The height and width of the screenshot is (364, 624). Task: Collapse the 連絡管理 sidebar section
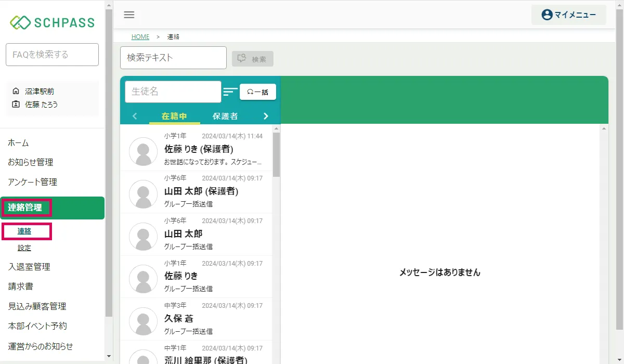52,208
